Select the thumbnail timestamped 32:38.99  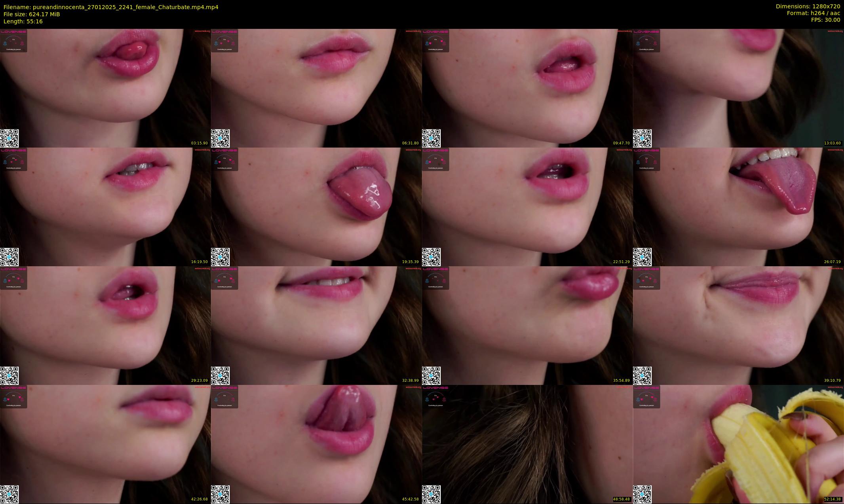pyautogui.click(x=316, y=325)
